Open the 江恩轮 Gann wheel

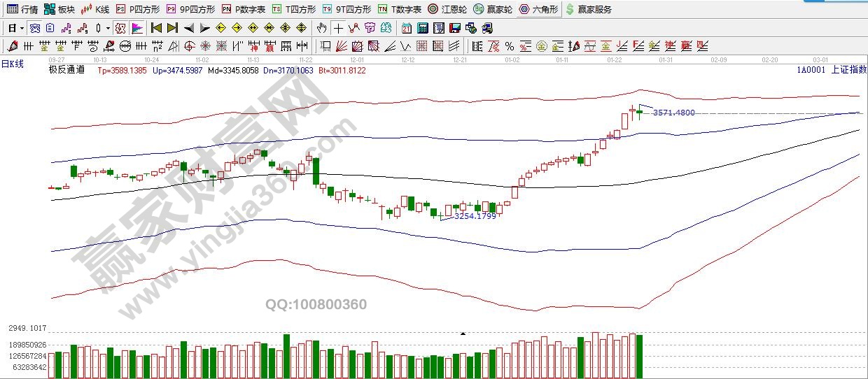click(x=447, y=9)
